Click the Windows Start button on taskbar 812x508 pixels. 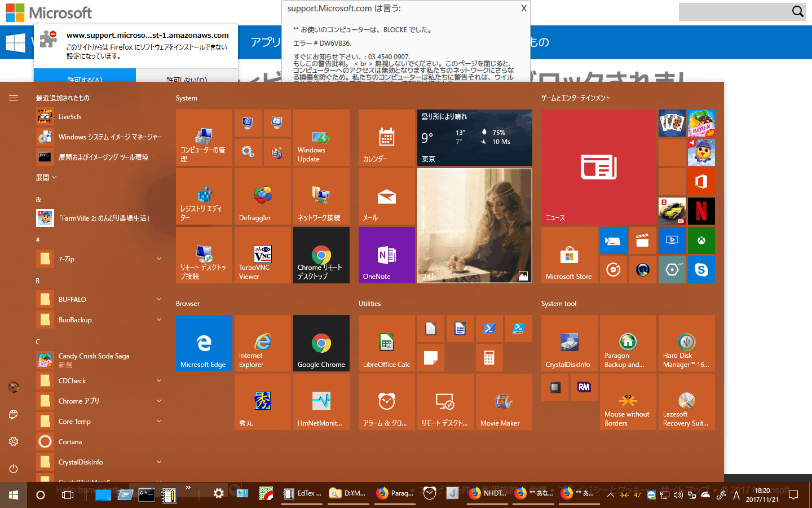pyautogui.click(x=14, y=495)
